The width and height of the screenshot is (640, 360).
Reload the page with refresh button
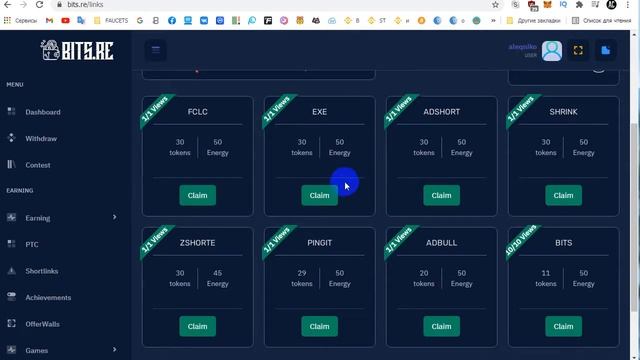coord(39,4)
